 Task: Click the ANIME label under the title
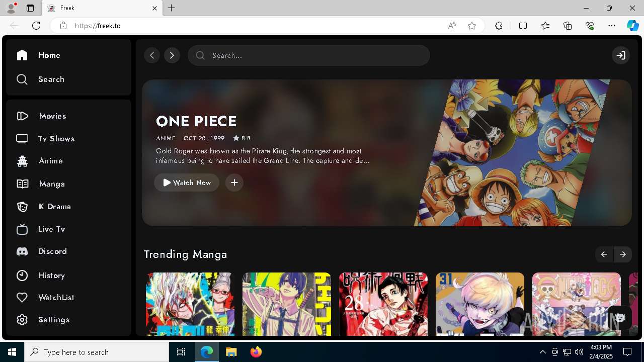coord(166,138)
